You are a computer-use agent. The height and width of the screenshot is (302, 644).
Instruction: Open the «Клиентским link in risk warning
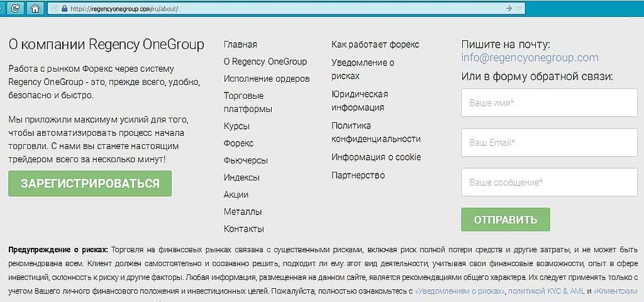(x=615, y=291)
